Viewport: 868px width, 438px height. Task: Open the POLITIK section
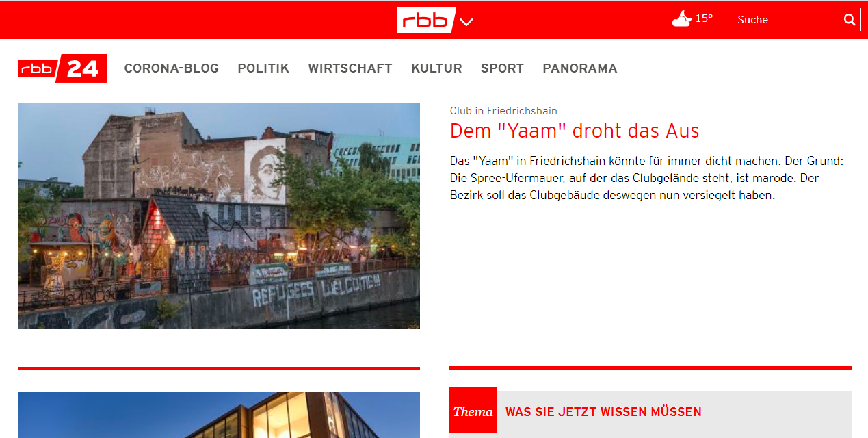pyautogui.click(x=263, y=68)
